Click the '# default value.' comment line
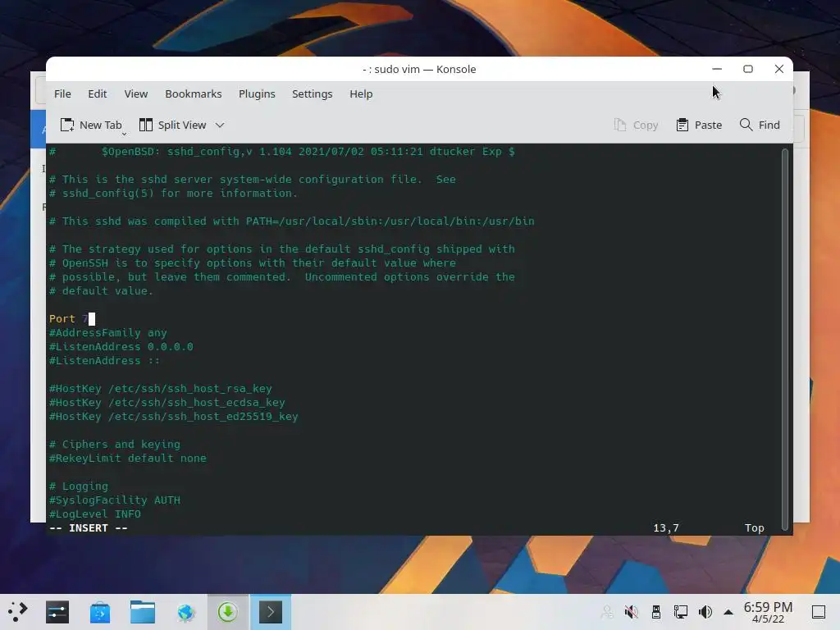This screenshot has height=630, width=840. coord(101,291)
